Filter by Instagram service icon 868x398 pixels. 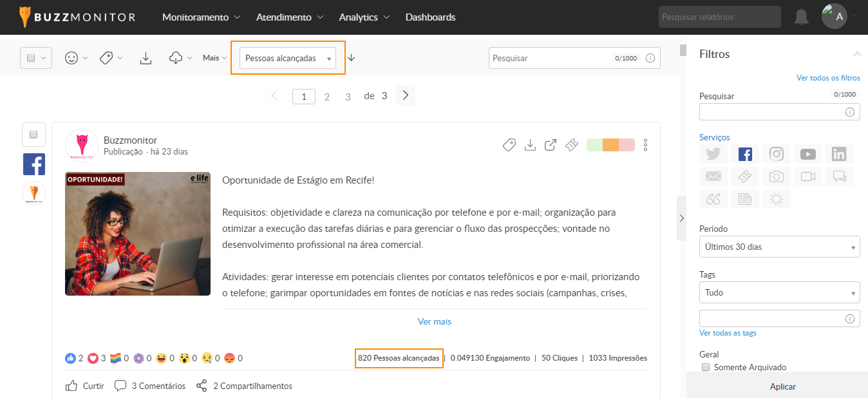[777, 154]
